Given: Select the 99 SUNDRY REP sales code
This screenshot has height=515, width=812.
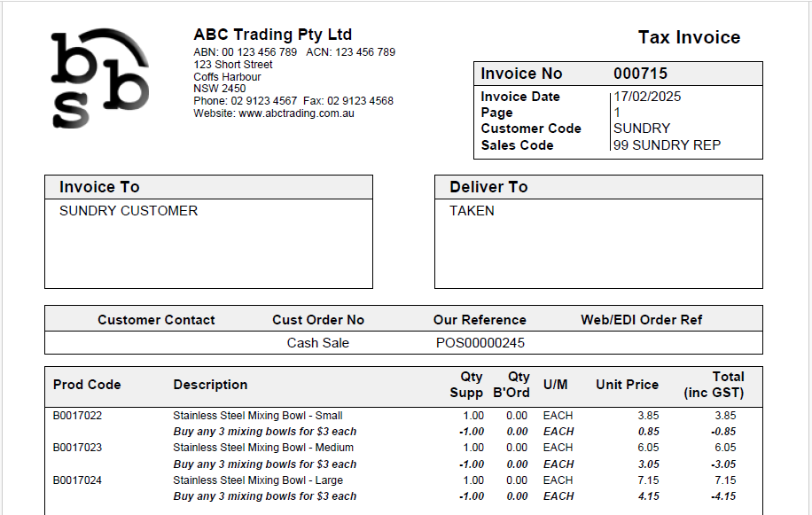Looking at the screenshot, I should click(x=667, y=145).
